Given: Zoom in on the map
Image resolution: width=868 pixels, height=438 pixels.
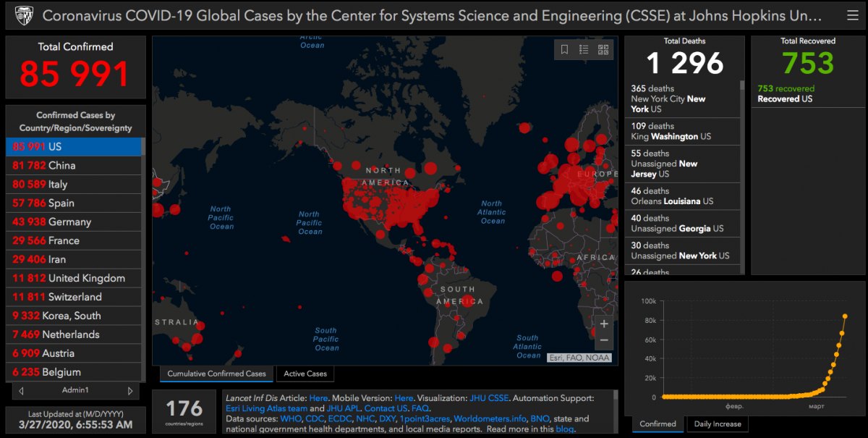Looking at the screenshot, I should coord(604,324).
